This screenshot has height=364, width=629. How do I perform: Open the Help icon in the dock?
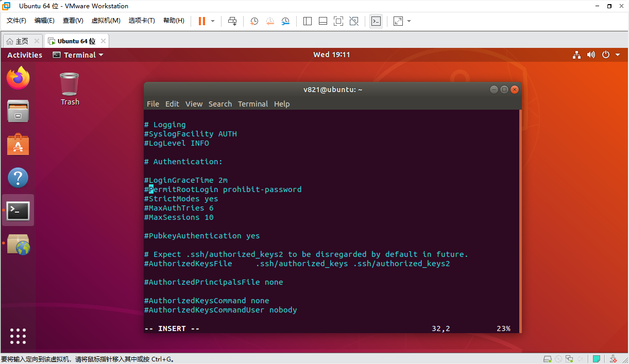pos(18,178)
